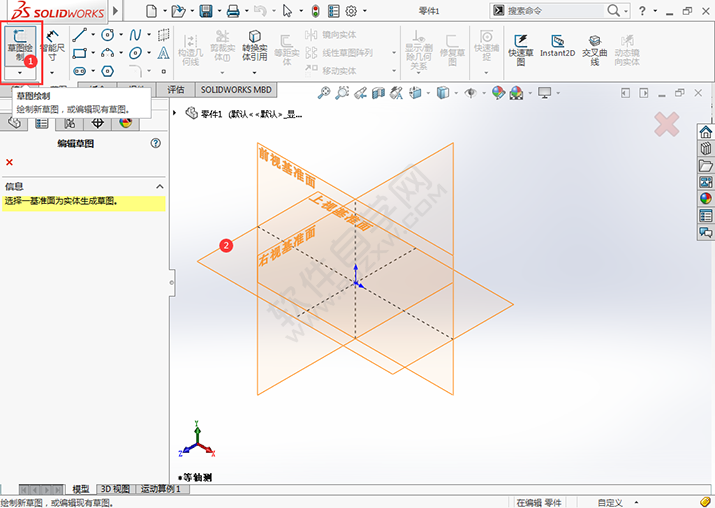This screenshot has width=715, height=508.
Task: Expand the SOLIDWORKS menu flyout arrow
Action: 116,10
